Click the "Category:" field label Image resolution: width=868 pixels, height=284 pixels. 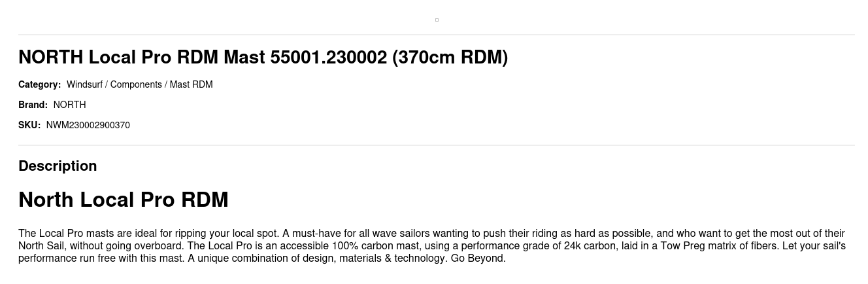coord(39,84)
